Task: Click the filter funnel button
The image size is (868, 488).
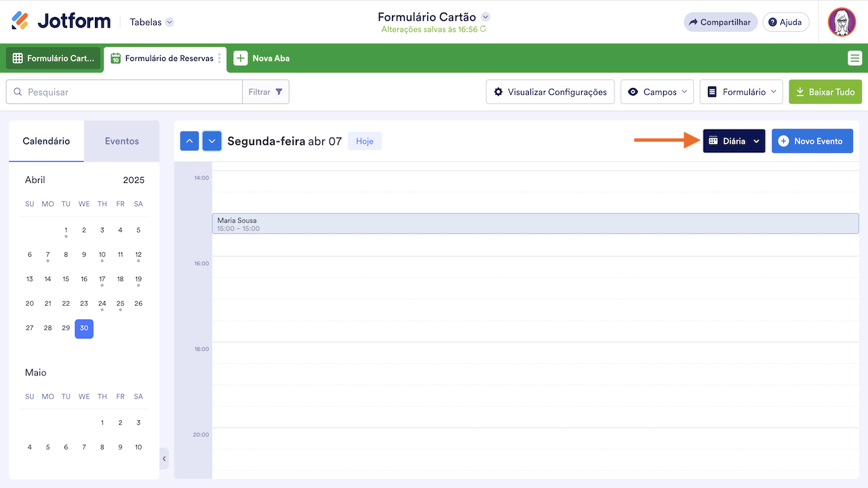Action: [266, 92]
